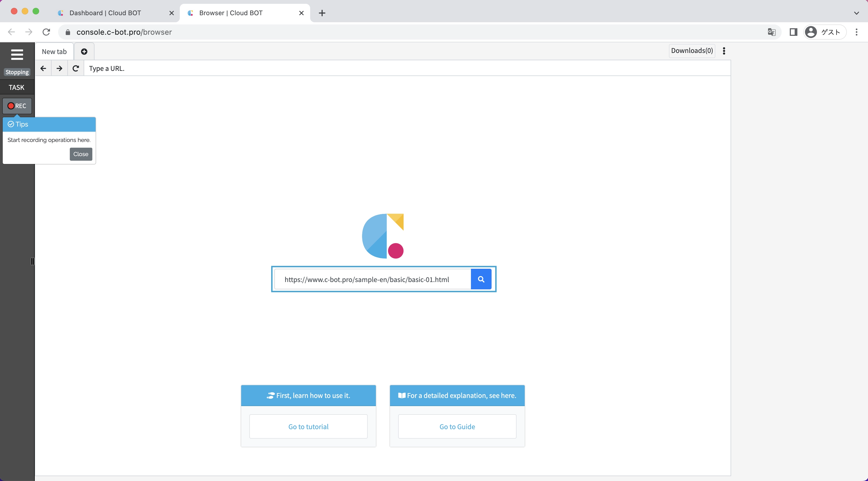Reload the virtual browser page
This screenshot has height=481, width=868.
pos(76,68)
